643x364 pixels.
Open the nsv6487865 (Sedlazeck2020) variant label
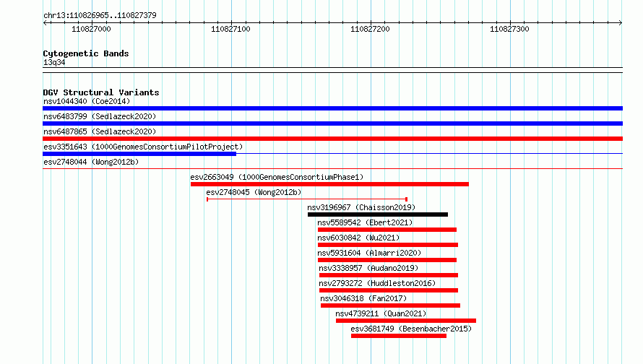pos(100,131)
